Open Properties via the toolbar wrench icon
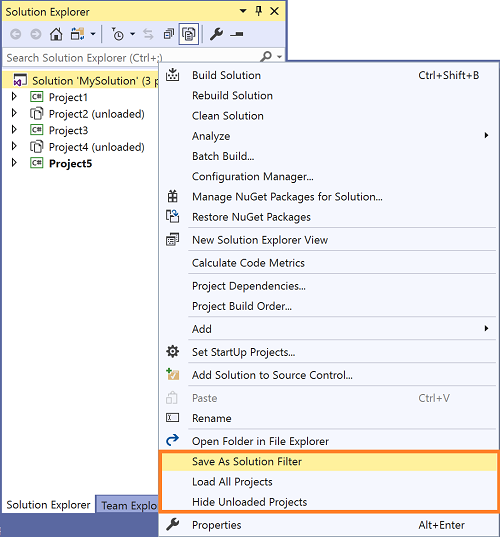The height and width of the screenshot is (537, 500). coord(216,34)
